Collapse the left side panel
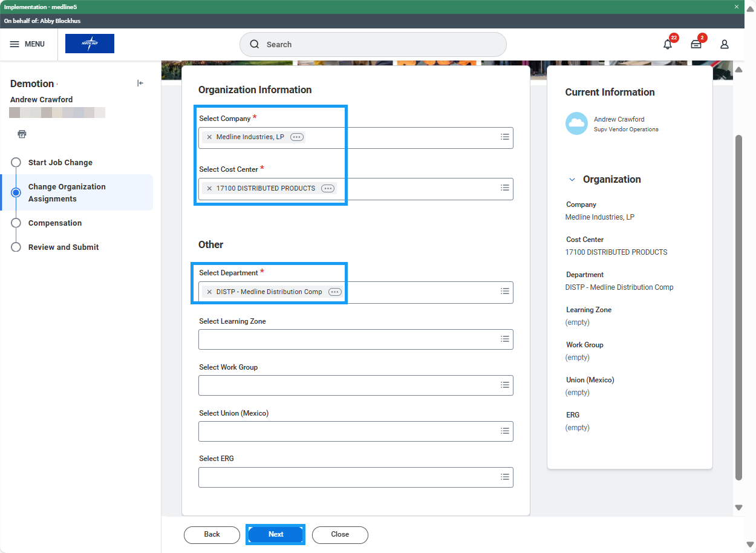 coord(140,83)
